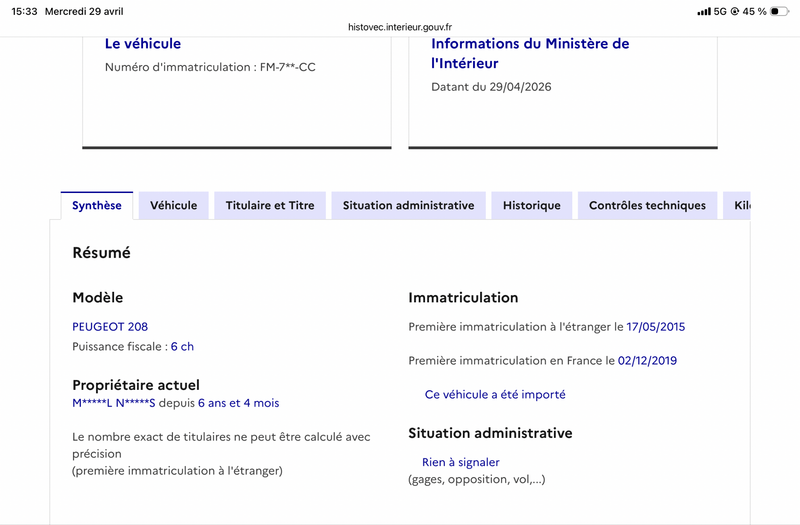
Task: Tap the 'Propriétaire actuel' heading
Action: pos(136,385)
